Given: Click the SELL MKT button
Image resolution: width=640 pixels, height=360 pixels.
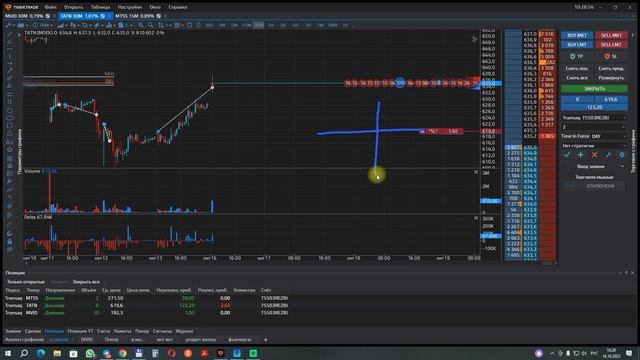Looking at the screenshot, I should (x=611, y=36).
